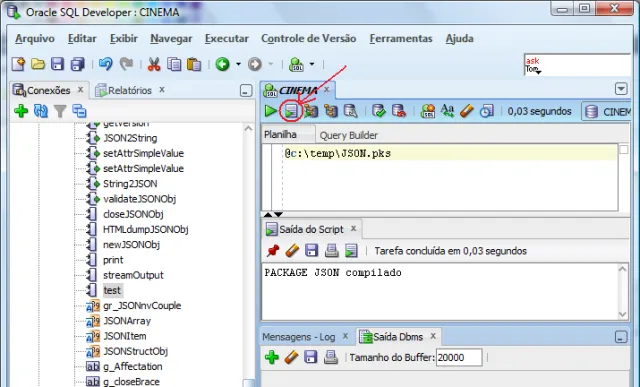Clear the worksheet with the eraser icon

[x=467, y=111]
